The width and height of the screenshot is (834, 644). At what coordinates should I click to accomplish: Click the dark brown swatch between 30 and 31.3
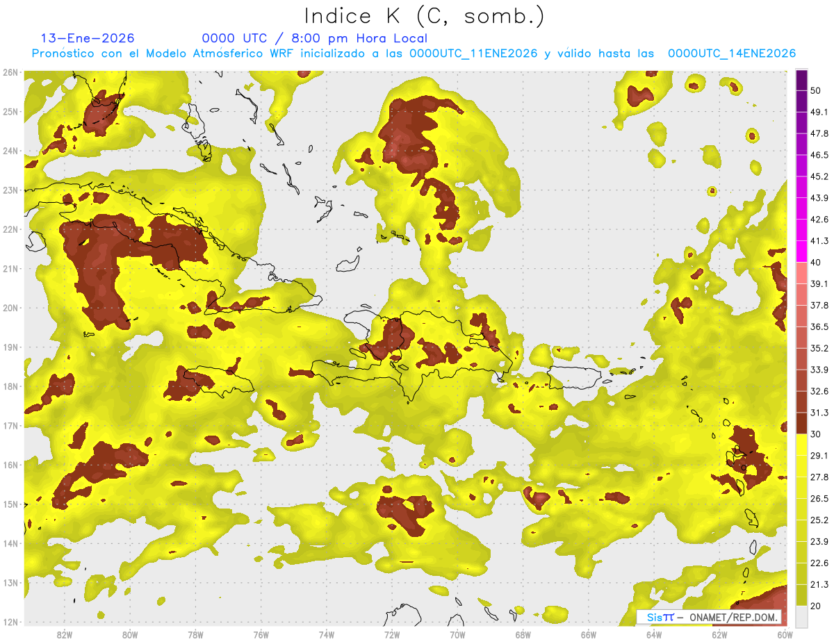[x=801, y=423]
